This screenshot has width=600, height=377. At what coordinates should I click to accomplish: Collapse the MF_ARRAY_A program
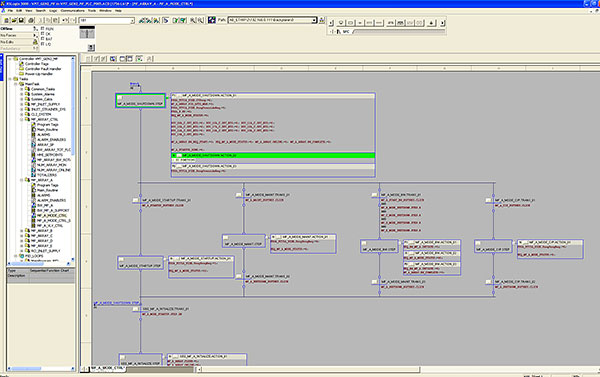(22, 180)
